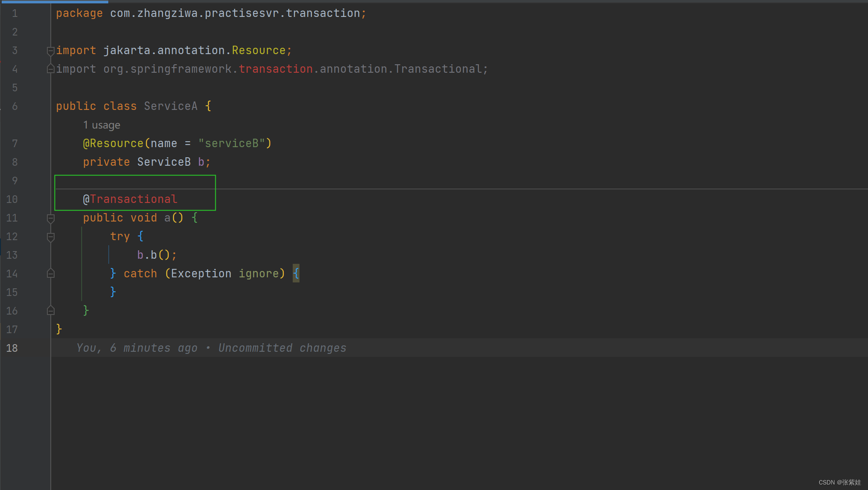Image resolution: width=868 pixels, height=490 pixels.
Task: Click line number 18 in the gutter
Action: coord(12,348)
